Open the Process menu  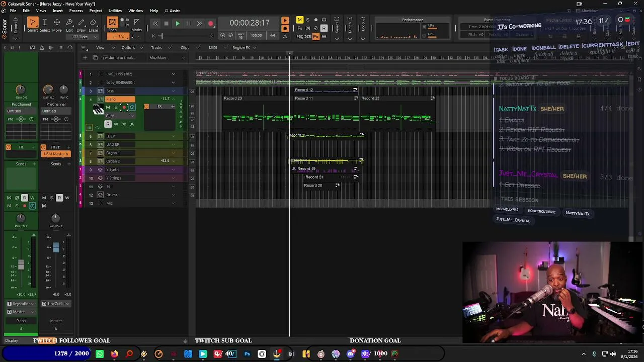coord(76,11)
